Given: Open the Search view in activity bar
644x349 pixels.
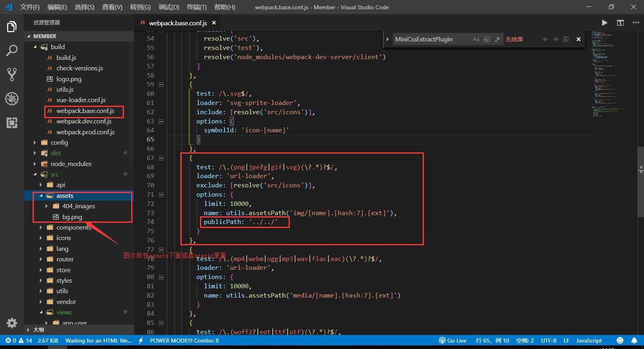Looking at the screenshot, I should click(x=12, y=51).
